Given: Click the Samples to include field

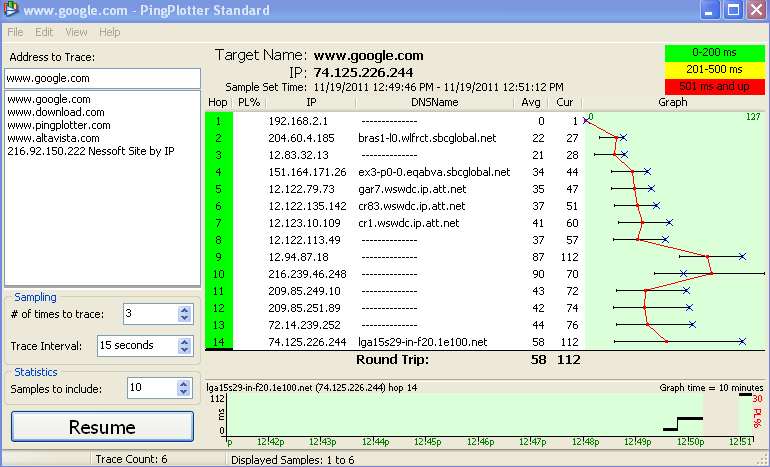Looking at the screenshot, I should (x=152, y=388).
